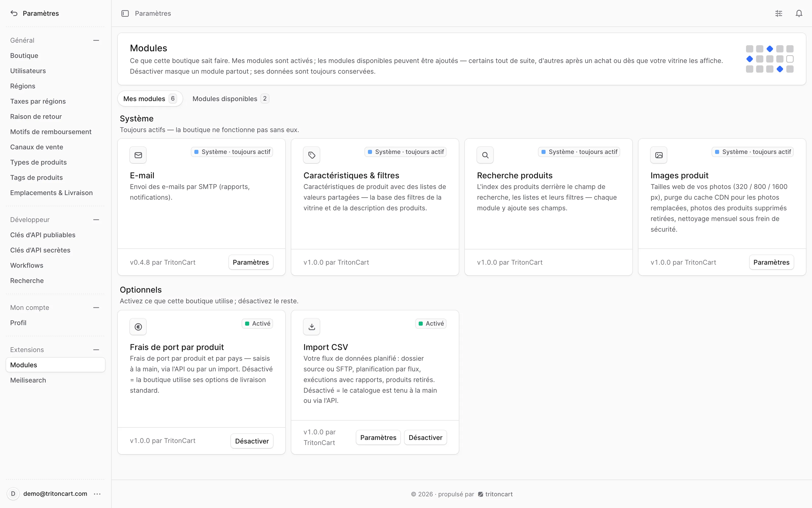The image size is (812, 508).
Task: Click the Images produit picture icon
Action: pyautogui.click(x=659, y=155)
